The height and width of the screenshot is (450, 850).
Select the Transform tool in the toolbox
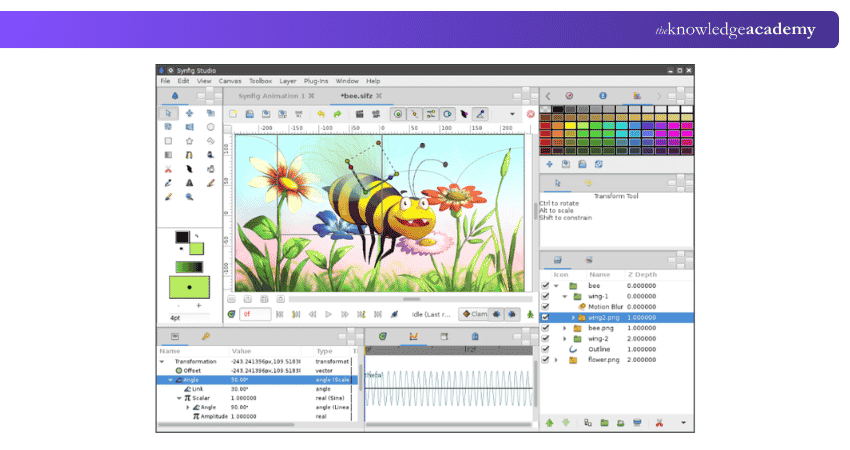pos(168,113)
